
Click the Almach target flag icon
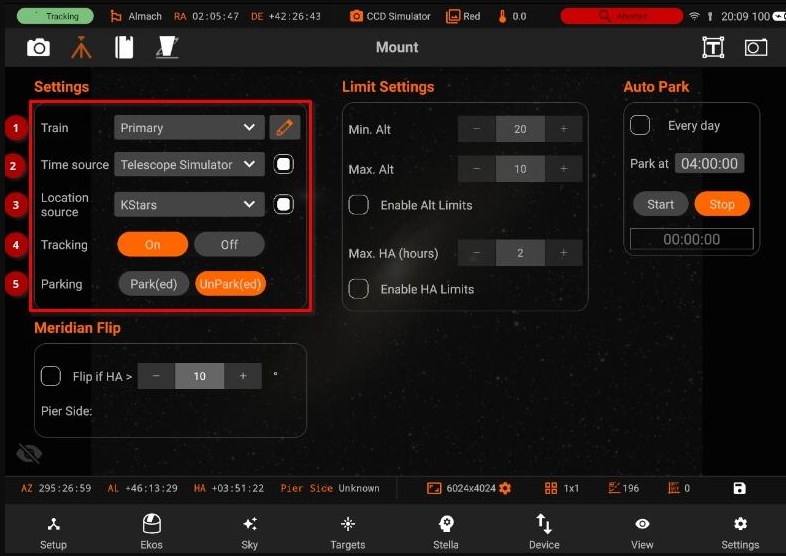(x=116, y=16)
